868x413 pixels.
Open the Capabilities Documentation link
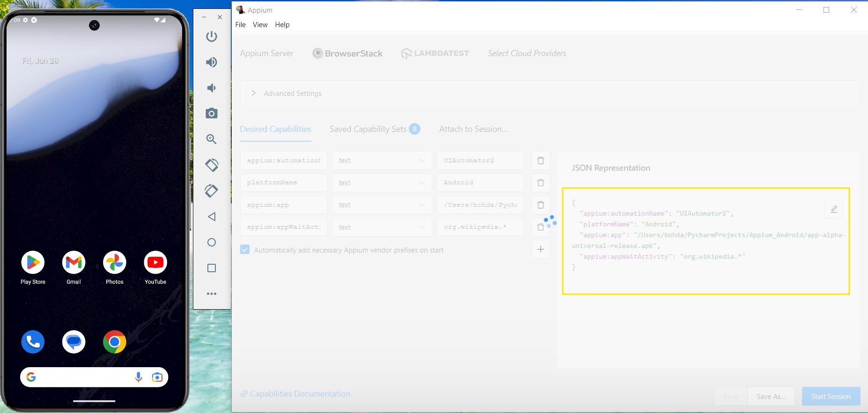pos(295,394)
